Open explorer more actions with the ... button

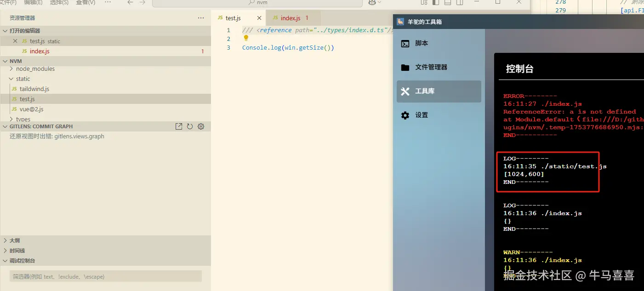201,17
